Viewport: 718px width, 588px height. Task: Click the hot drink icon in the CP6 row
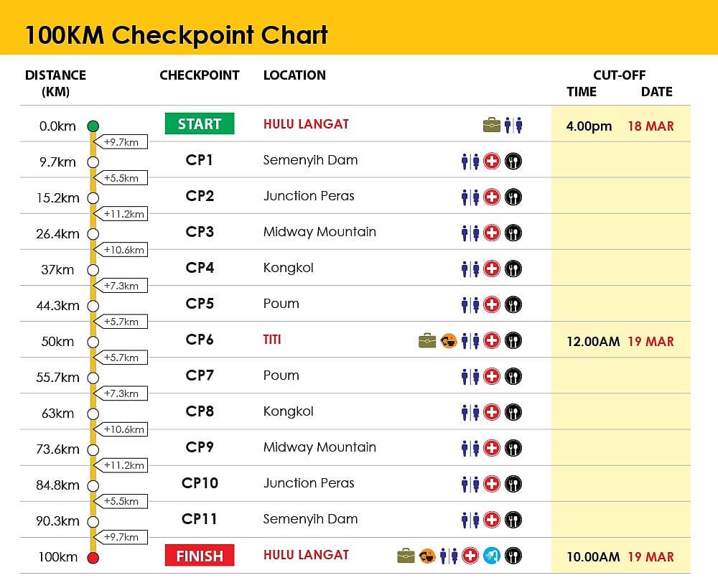tap(449, 341)
